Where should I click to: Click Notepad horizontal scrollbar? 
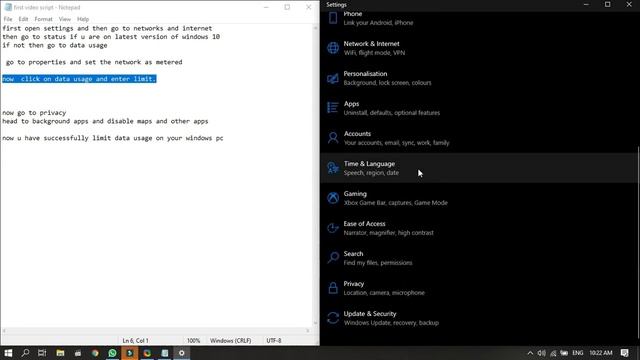click(156, 331)
